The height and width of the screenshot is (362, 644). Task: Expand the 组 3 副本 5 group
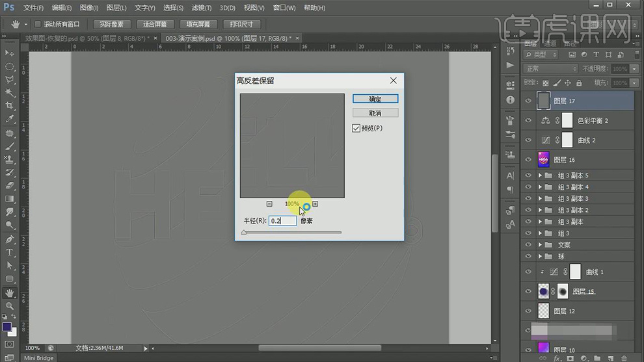(x=540, y=175)
